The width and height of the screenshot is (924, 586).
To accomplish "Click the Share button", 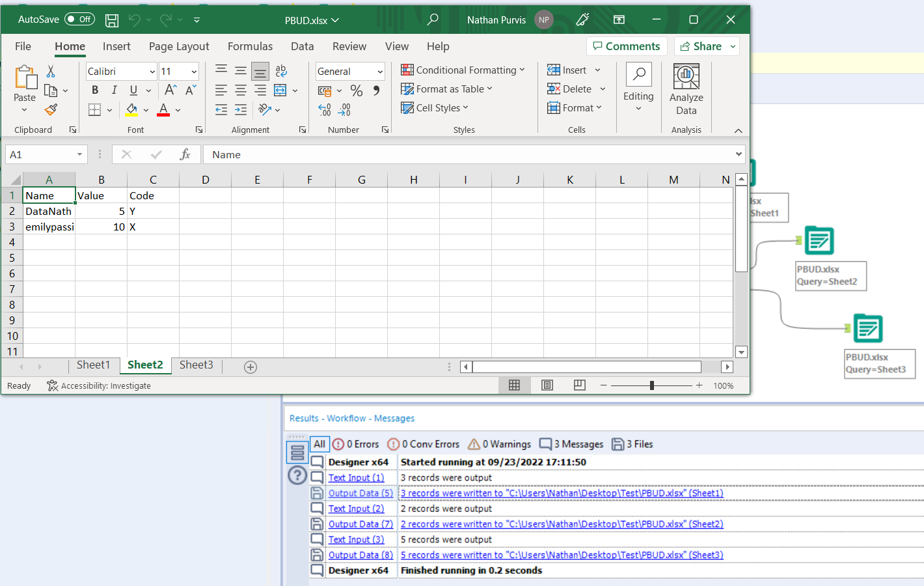I will click(707, 46).
